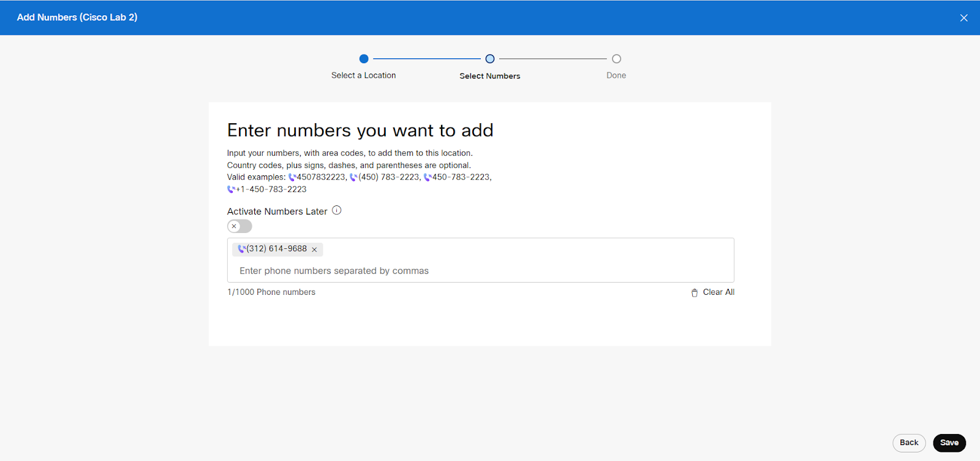Select the example number +1-450-783-2223
This screenshot has width=980, height=461.
pyautogui.click(x=271, y=189)
